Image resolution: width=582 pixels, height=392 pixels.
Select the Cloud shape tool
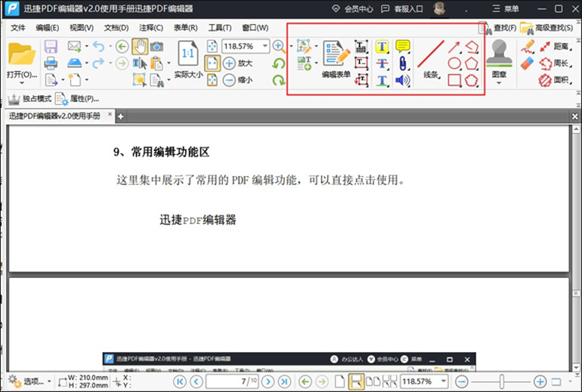pos(472,80)
